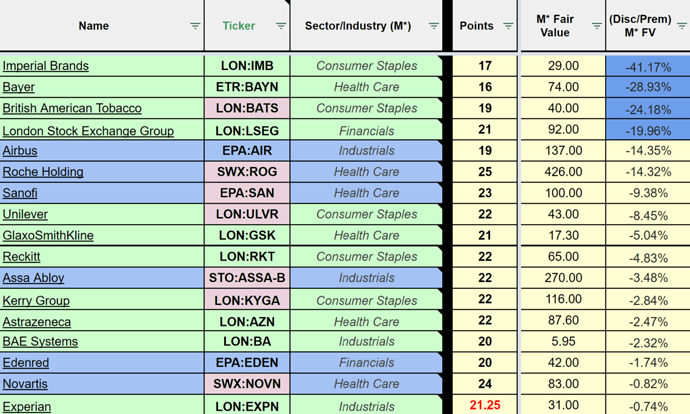690x414 pixels.
Task: Select the -41.17% blue discount cell
Action: [x=648, y=66]
